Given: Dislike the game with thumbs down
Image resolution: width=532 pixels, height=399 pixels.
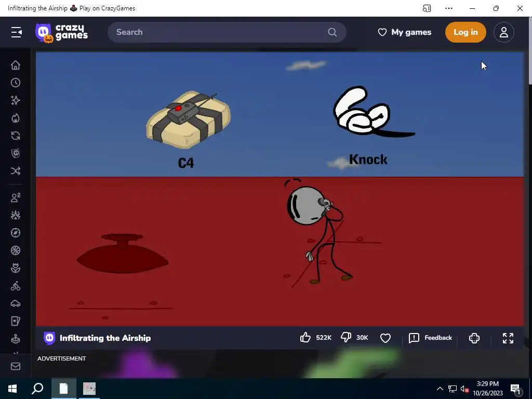Looking at the screenshot, I should pos(346,338).
